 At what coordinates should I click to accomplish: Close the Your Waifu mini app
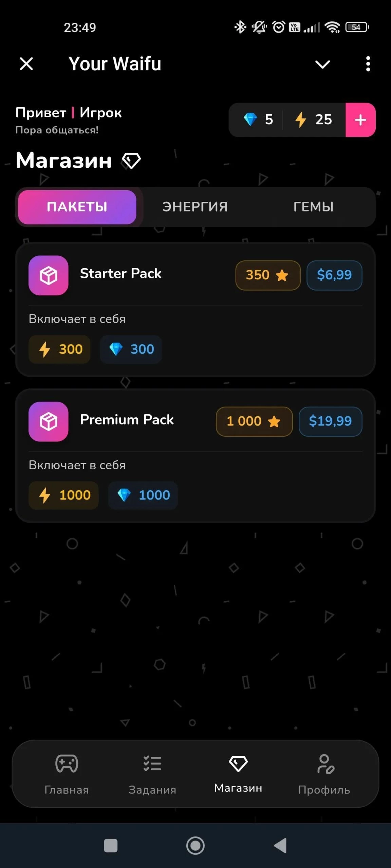[x=26, y=64]
